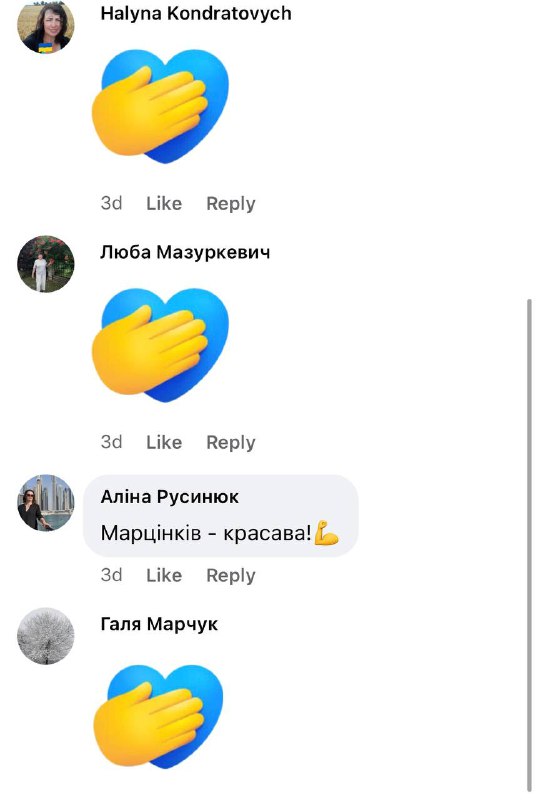Viewport: 536px width, 800px height.
Task: Click the vertical scrollbar on the right
Action: 529,544
